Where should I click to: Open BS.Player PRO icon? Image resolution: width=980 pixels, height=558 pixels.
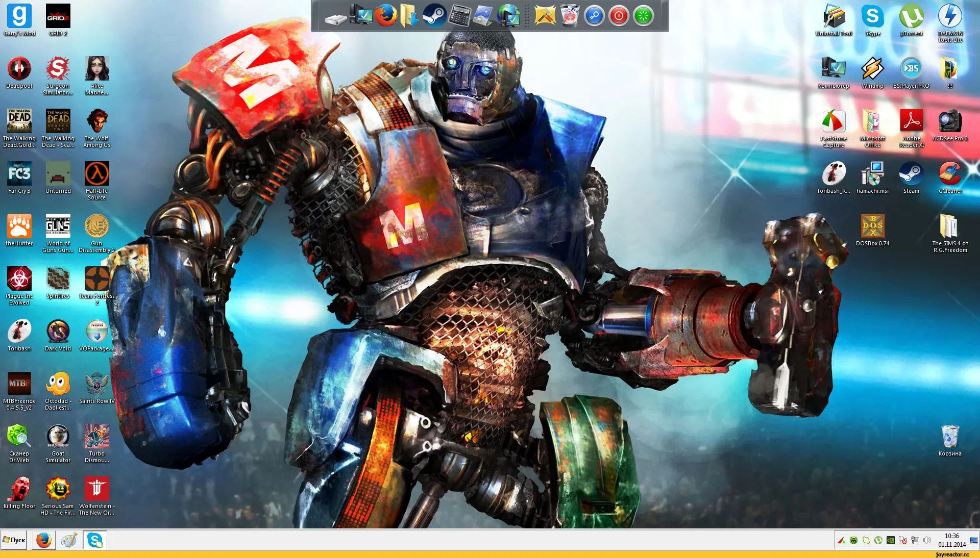click(912, 72)
